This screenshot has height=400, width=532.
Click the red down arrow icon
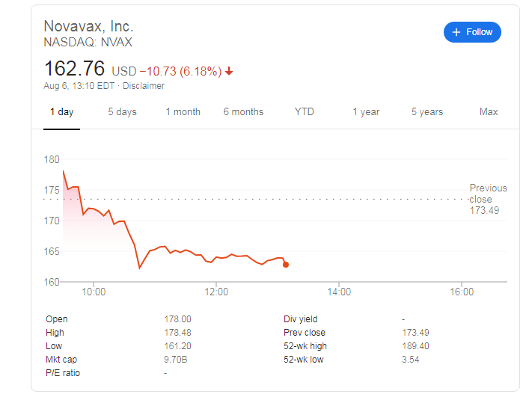[229, 71]
